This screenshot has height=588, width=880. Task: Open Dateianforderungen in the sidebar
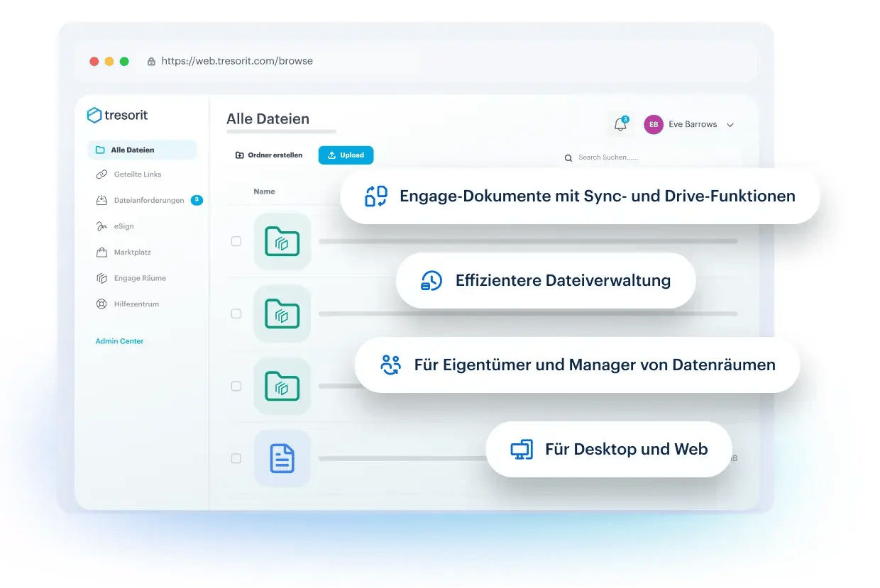pos(149,201)
